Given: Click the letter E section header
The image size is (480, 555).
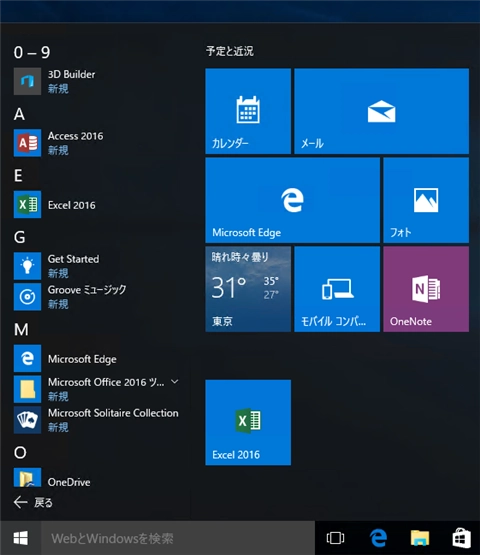Looking at the screenshot, I should tap(18, 176).
